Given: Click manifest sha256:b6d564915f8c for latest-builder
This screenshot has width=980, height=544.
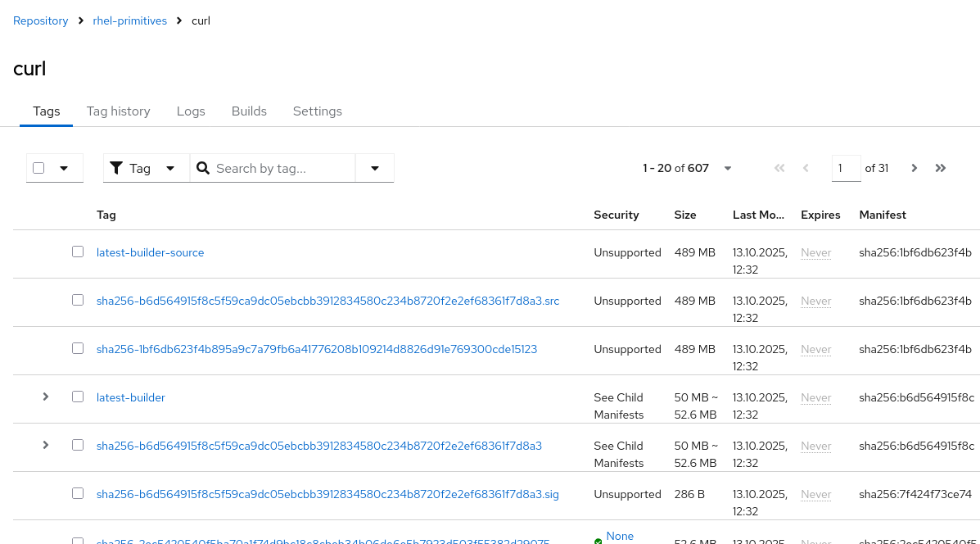Looking at the screenshot, I should click(x=916, y=397).
